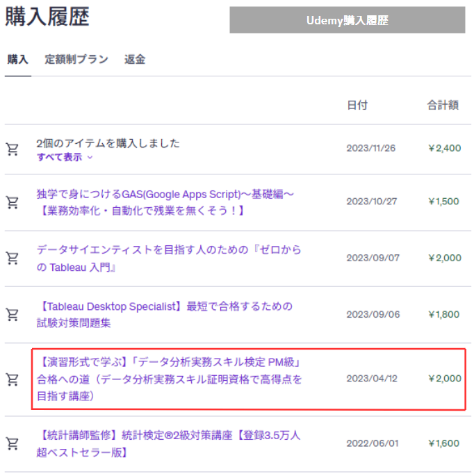Click the 合計額 column header
The image size is (474, 476).
pos(443,106)
